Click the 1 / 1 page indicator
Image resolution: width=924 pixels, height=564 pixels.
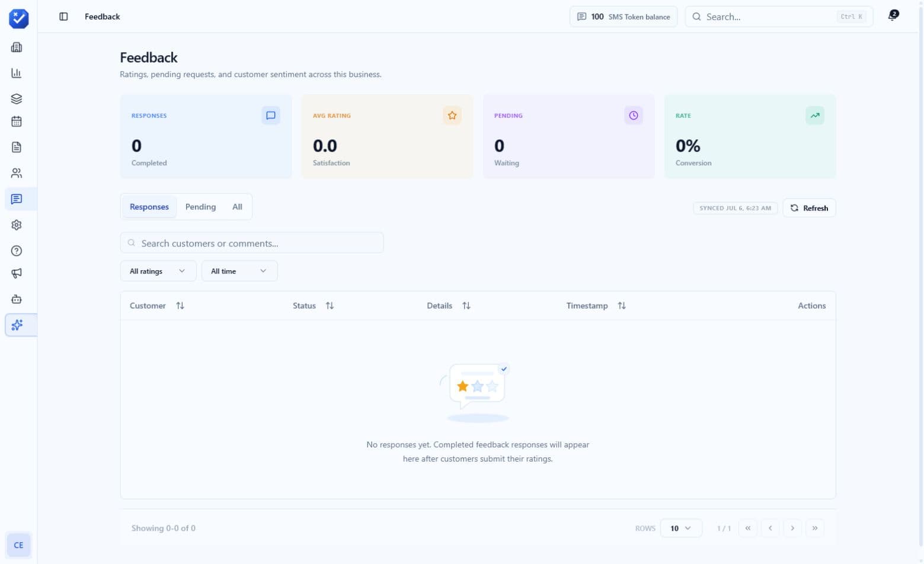[724, 528]
